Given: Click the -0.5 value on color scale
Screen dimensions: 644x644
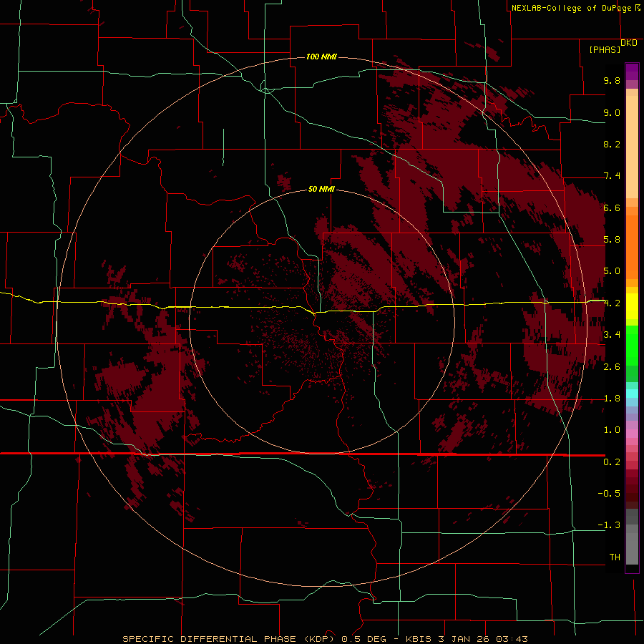Looking at the screenshot, I should click(x=609, y=494).
